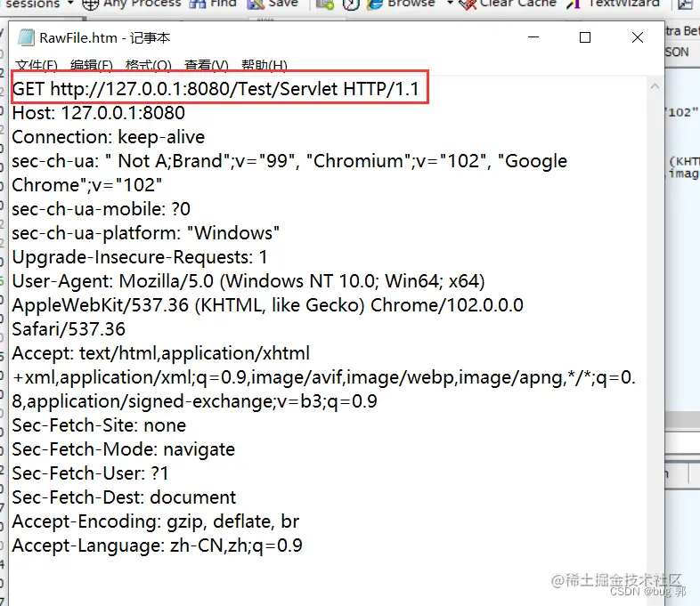Open the 查看(V) menu in Notepad
The width and height of the screenshot is (700, 606).
tap(207, 65)
